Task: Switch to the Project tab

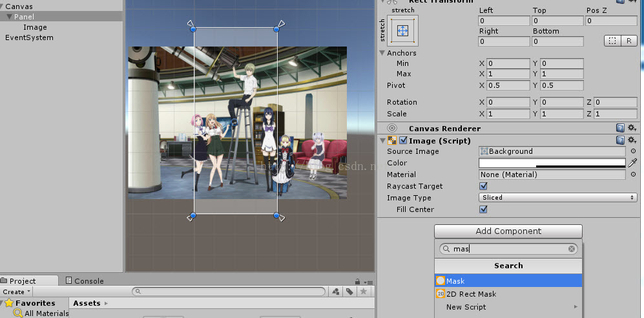Action: 29,281
